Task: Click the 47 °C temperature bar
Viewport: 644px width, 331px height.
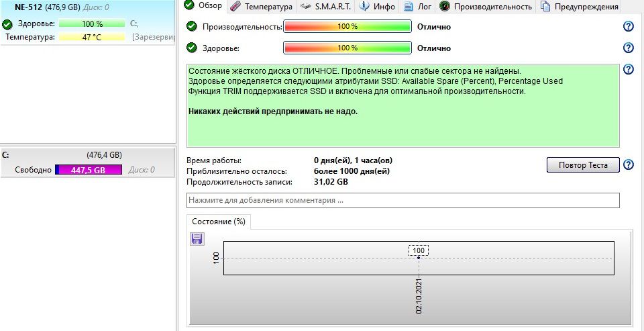Action: (93, 37)
